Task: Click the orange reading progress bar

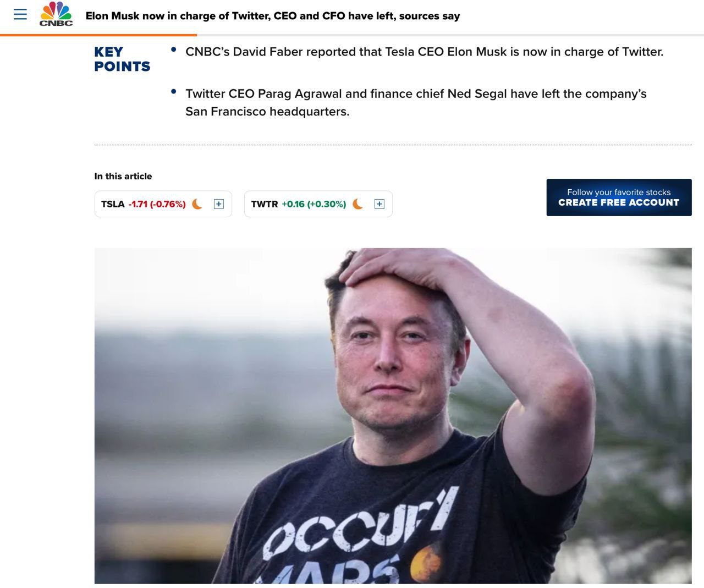Action: (98, 35)
